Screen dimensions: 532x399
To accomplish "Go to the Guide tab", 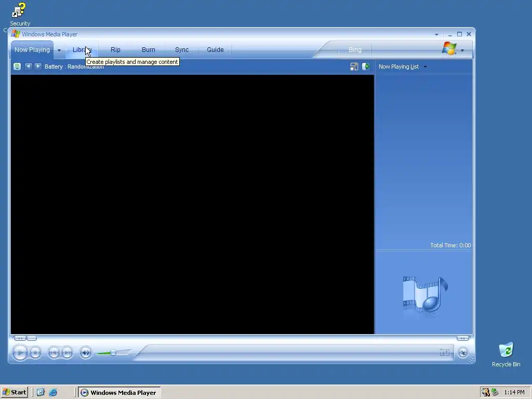I will (215, 49).
